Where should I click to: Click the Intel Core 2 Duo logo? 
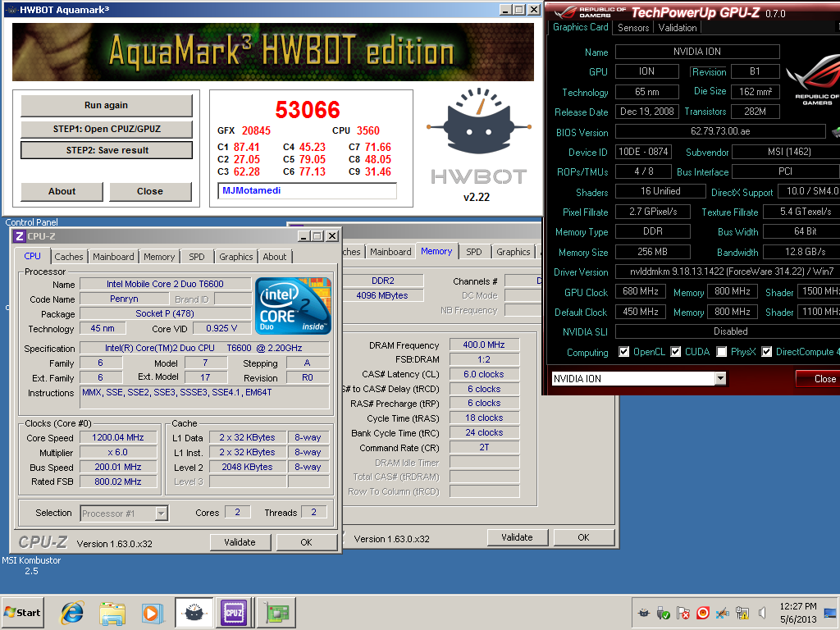click(x=293, y=306)
